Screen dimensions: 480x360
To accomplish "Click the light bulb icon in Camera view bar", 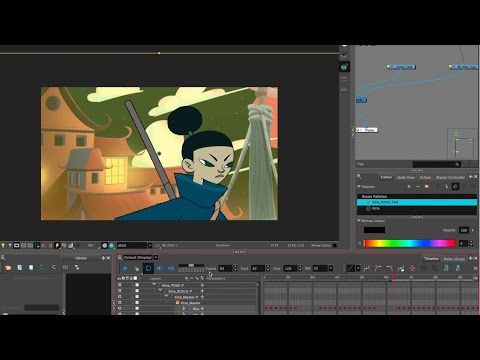I will coord(3,245).
